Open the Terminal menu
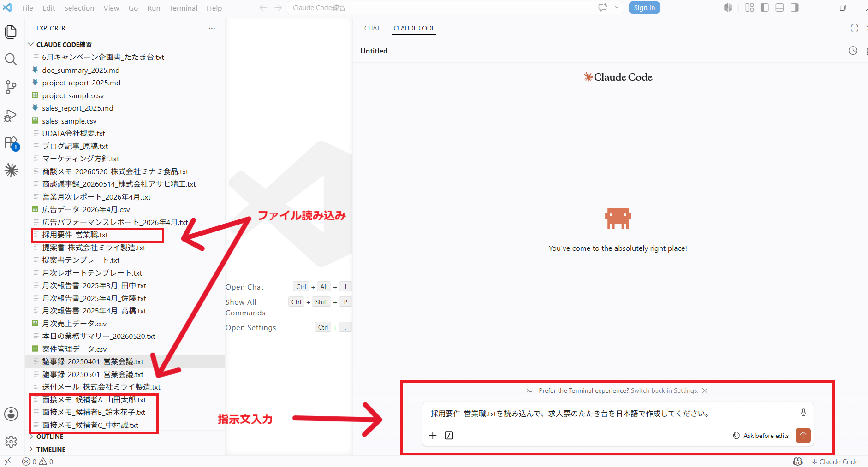Viewport: 868px width, 467px height. point(183,8)
